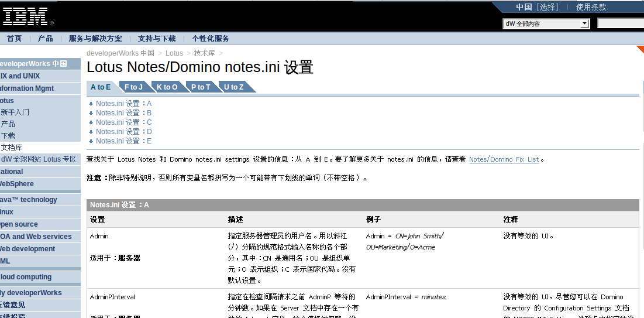
Task: Click 中国 [选择] country selector link
Action: coord(538,7)
